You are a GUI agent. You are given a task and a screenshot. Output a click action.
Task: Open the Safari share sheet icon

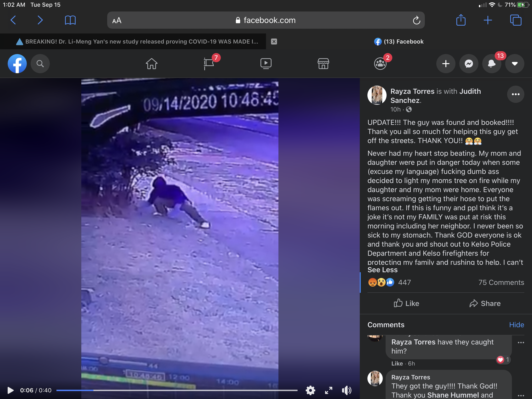coord(461,20)
